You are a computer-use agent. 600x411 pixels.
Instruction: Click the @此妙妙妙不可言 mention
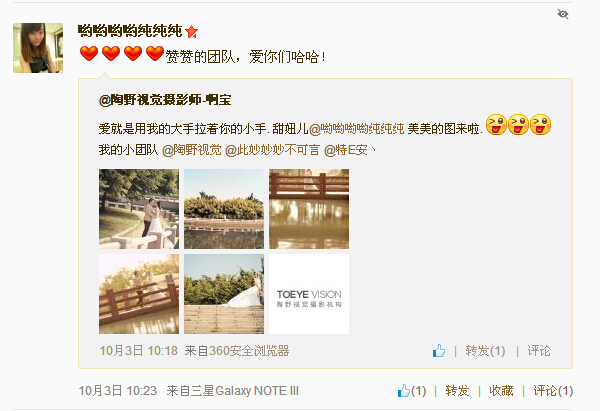(x=272, y=150)
